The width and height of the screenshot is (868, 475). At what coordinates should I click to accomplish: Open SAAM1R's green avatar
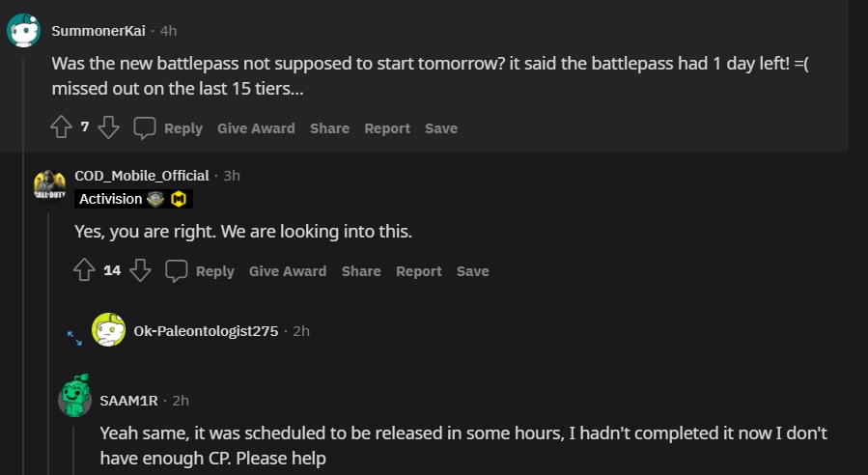coord(74,395)
